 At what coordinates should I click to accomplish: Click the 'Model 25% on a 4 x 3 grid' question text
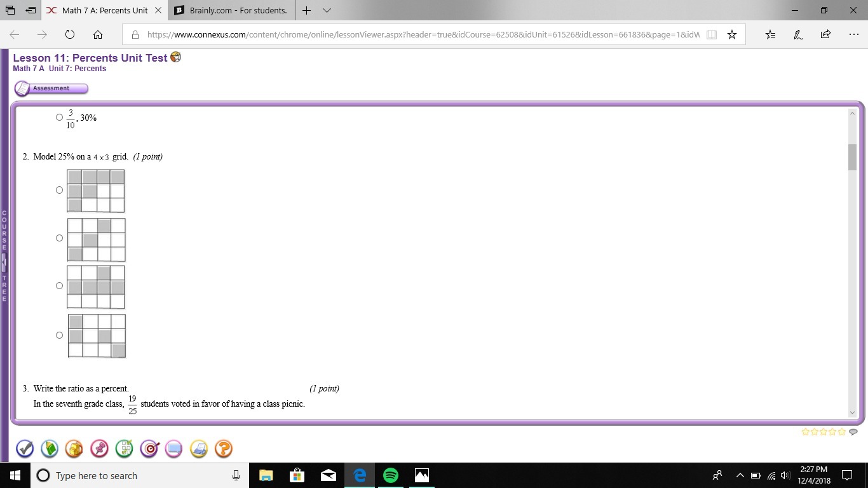[x=81, y=156]
